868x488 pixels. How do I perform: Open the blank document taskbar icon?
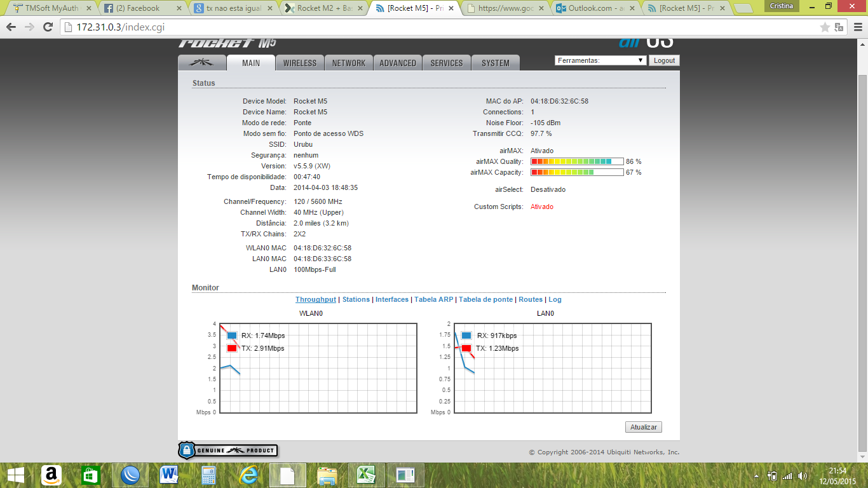287,475
